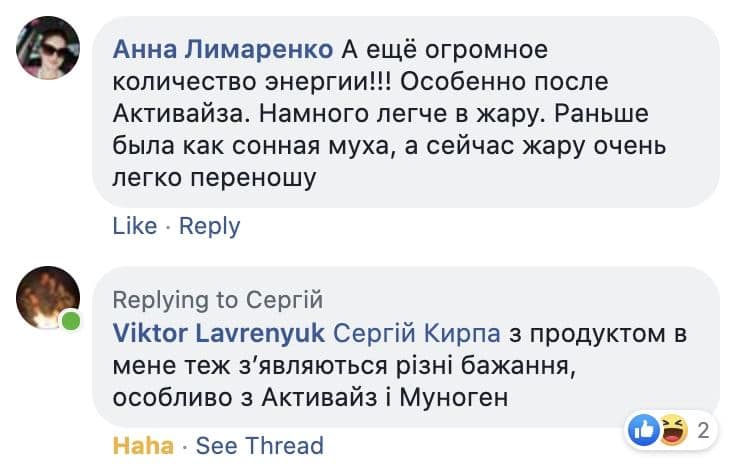This screenshot has height=472, width=744.
Task: Click the dot separator between Like and Reply
Action: (x=168, y=227)
